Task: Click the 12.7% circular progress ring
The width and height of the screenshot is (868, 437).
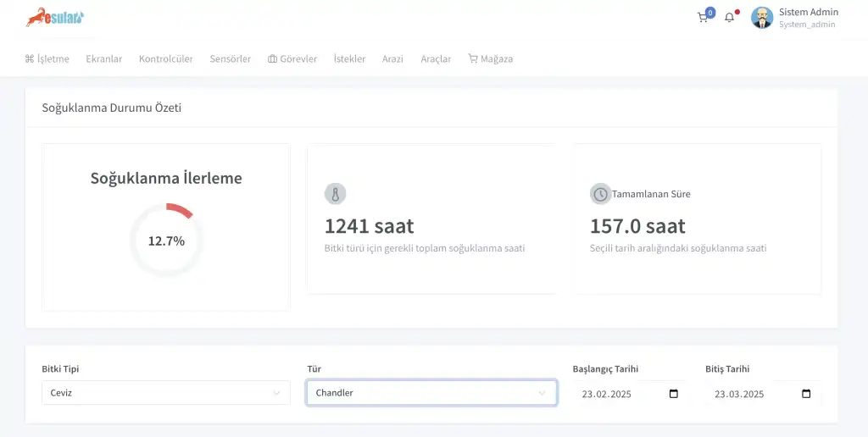Action: tap(166, 241)
